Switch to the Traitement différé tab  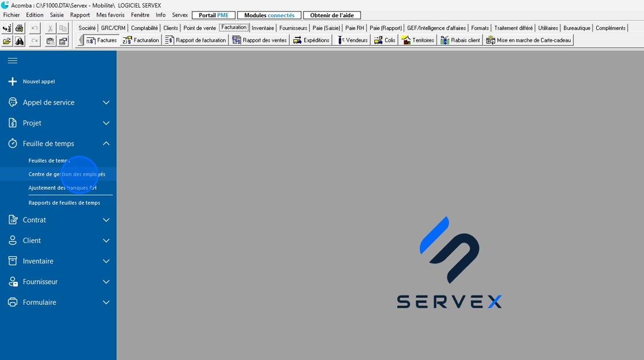(x=513, y=28)
